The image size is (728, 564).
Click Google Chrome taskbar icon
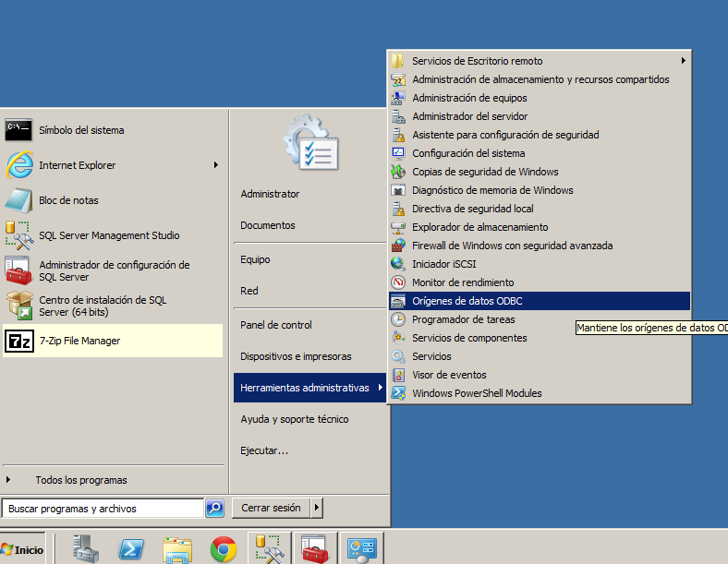pyautogui.click(x=223, y=549)
